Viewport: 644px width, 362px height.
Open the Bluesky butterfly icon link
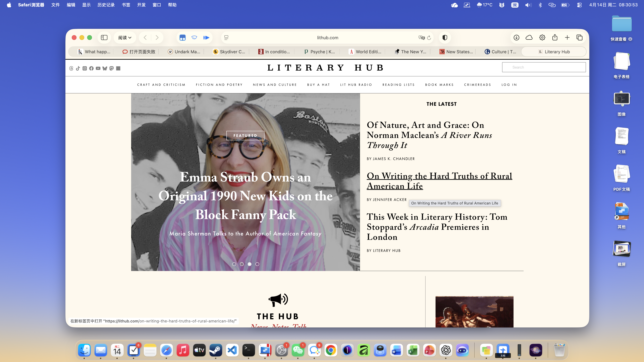tap(105, 68)
